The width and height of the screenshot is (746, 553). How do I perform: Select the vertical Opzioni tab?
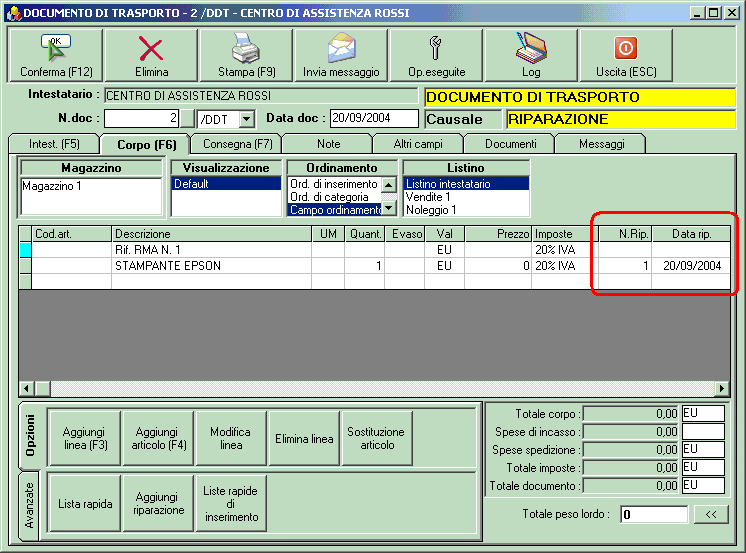[x=30, y=435]
